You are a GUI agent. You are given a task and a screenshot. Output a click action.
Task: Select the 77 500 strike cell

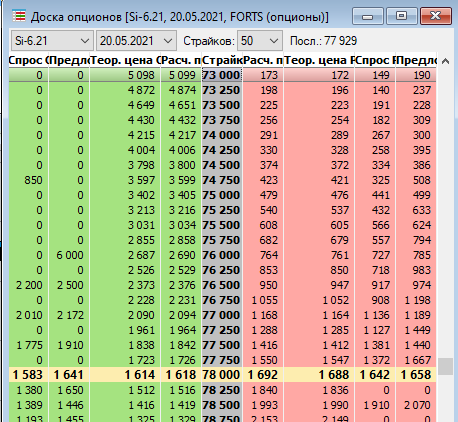pos(222,345)
